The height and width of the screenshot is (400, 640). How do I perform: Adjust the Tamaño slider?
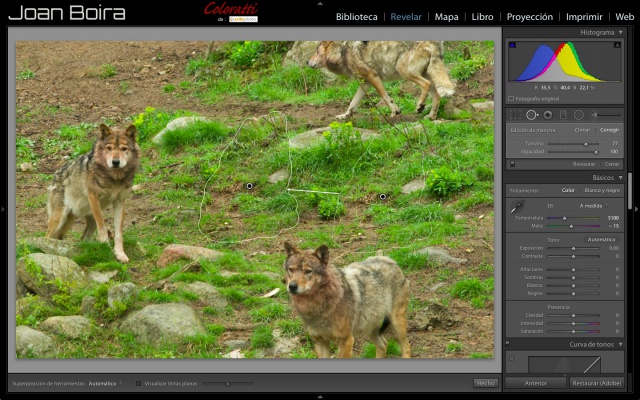[x=573, y=144]
